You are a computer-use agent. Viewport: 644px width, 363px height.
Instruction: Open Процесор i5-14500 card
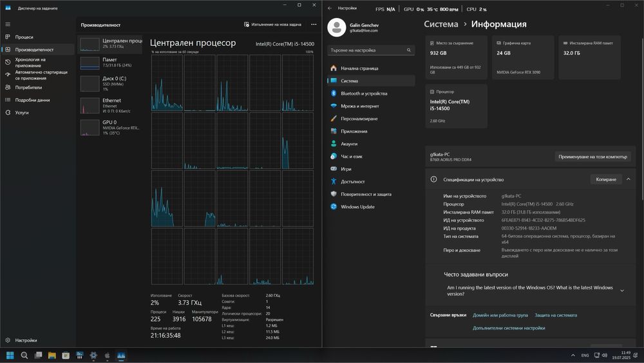[457, 106]
